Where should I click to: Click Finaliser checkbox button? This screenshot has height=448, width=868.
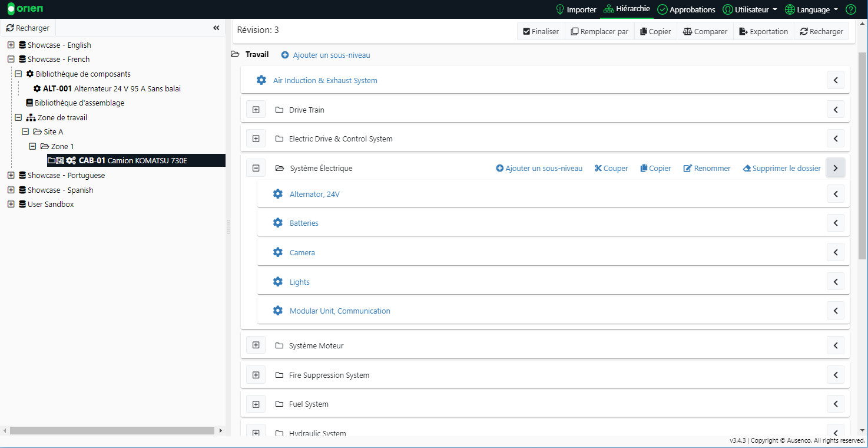pyautogui.click(x=541, y=32)
